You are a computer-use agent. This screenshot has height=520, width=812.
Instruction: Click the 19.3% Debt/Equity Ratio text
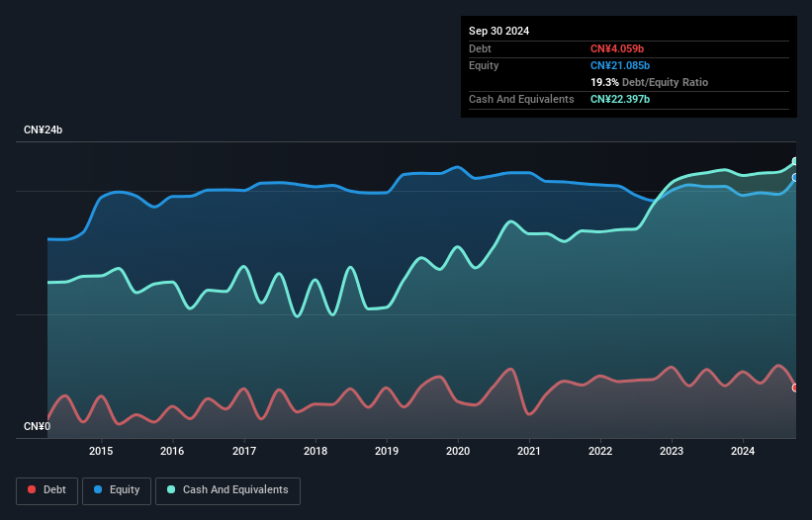pos(650,82)
